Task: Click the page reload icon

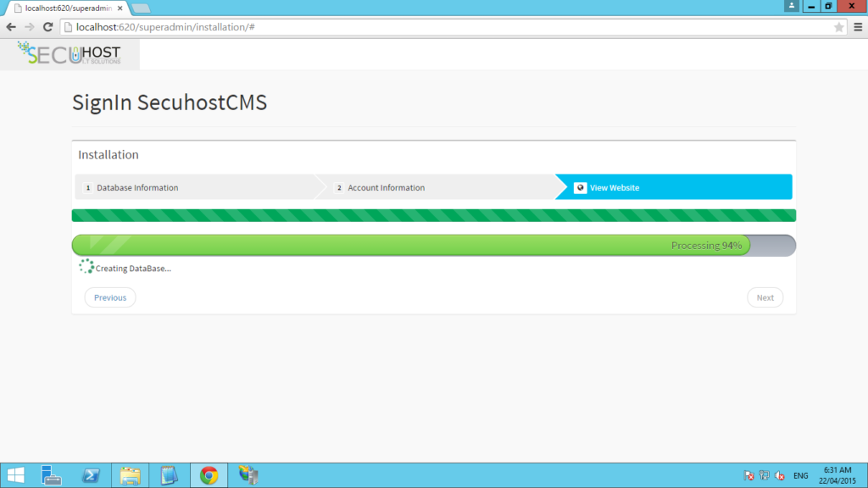Action: pyautogui.click(x=47, y=26)
